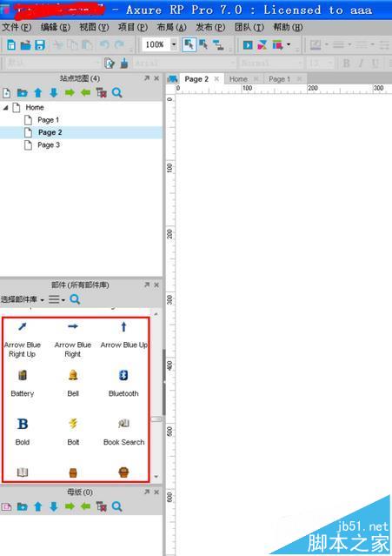
Task: Open the 发布(P) menu
Action: 210,27
